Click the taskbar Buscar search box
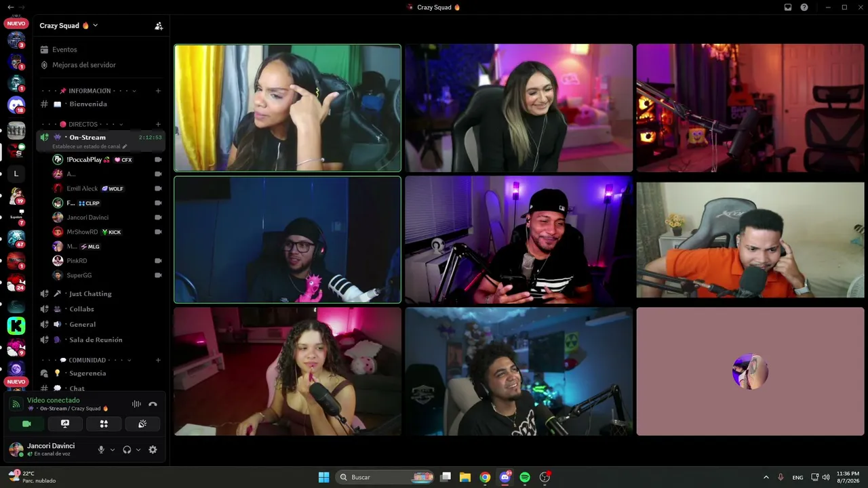868x488 pixels. tap(385, 477)
